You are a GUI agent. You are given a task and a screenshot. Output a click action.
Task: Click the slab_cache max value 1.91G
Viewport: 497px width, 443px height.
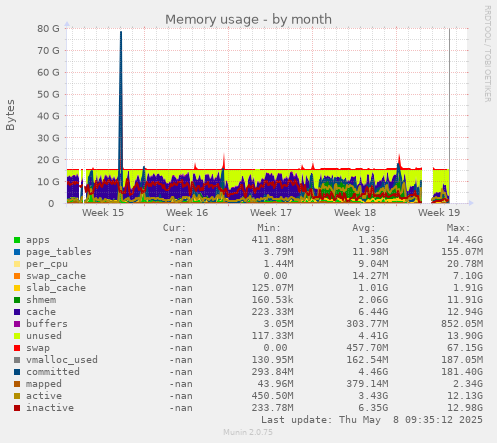(468, 288)
